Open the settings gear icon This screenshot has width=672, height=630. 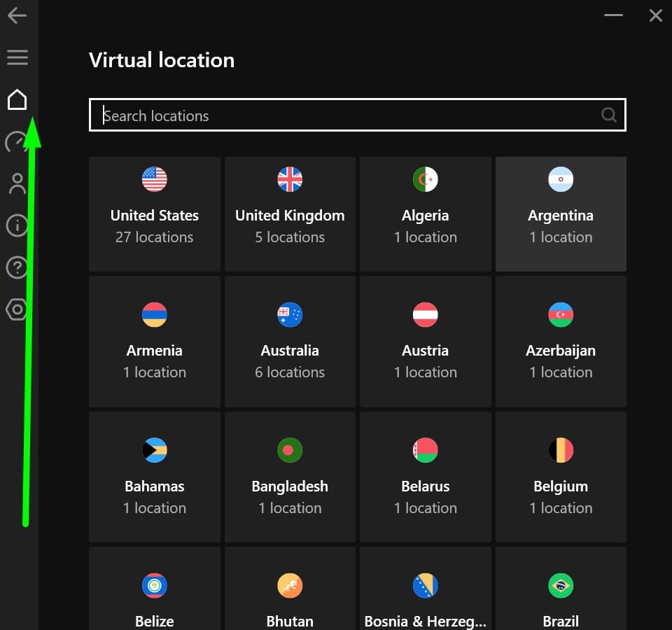[x=16, y=309]
